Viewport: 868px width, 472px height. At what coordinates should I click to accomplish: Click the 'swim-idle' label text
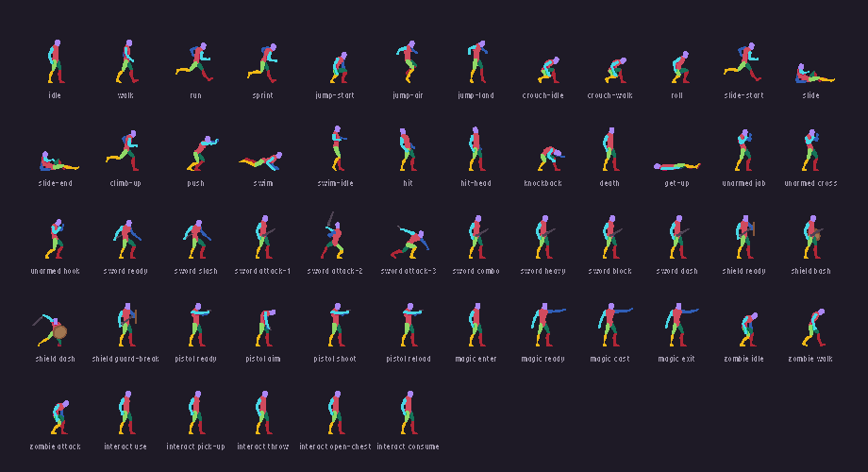point(335,183)
